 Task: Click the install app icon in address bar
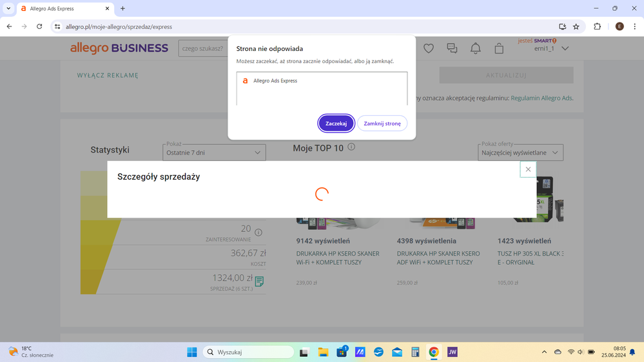tap(562, 26)
